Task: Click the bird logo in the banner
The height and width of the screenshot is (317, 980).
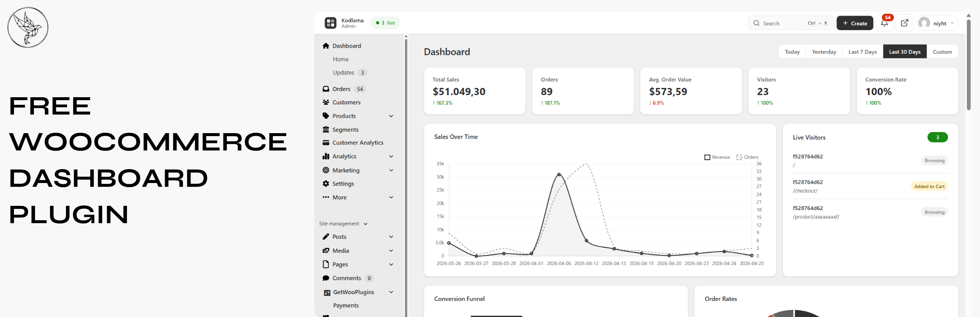Action: (28, 27)
